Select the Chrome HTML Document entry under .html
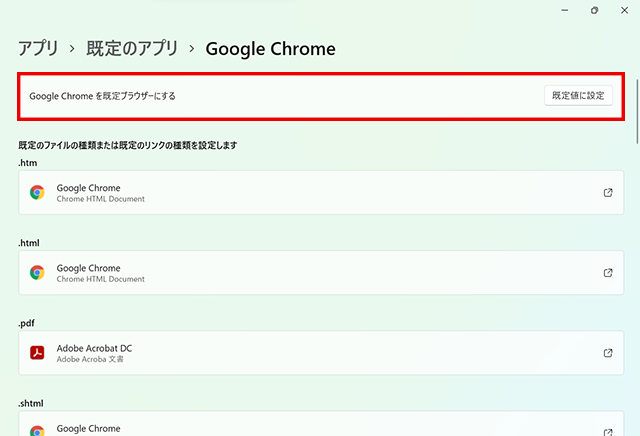 coord(100,279)
